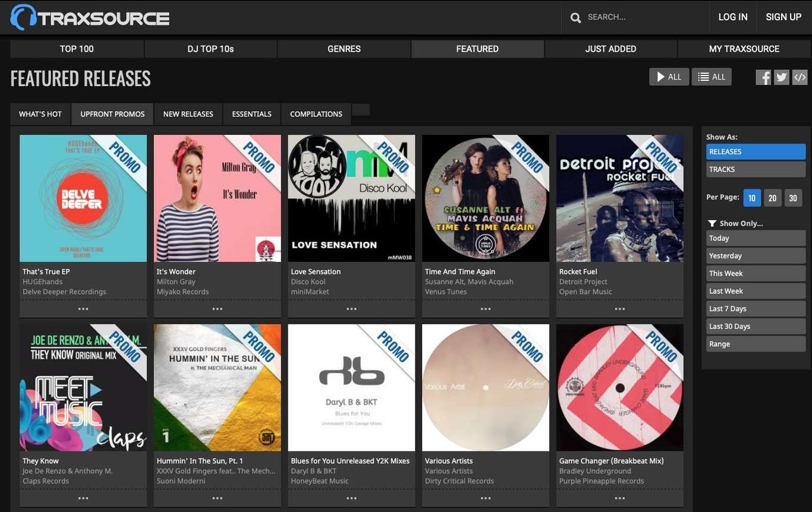Expand options under Time And Time Again
The height and width of the screenshot is (512, 812).
coord(486,309)
